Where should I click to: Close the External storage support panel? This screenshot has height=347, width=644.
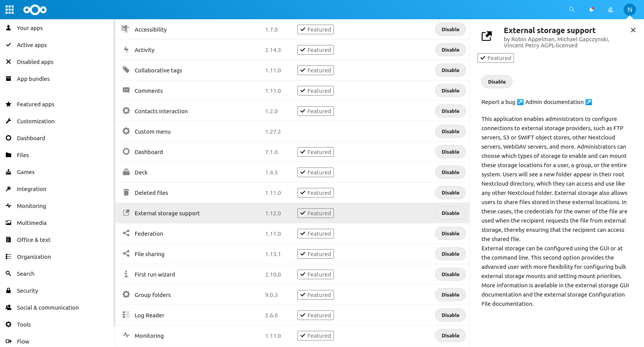click(x=633, y=30)
